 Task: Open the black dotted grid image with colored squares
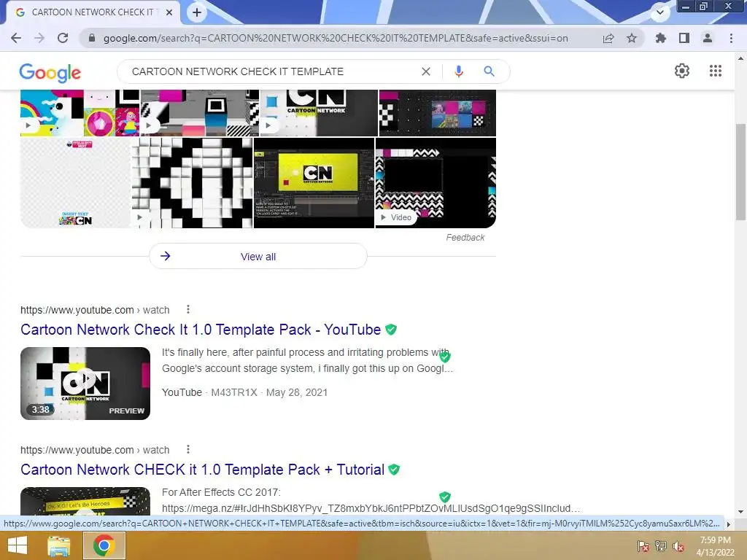click(438, 113)
